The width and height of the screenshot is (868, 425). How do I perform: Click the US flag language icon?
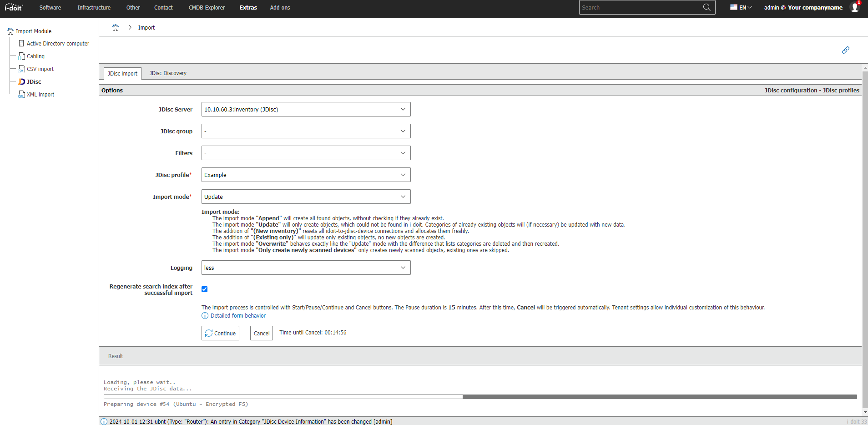click(734, 7)
